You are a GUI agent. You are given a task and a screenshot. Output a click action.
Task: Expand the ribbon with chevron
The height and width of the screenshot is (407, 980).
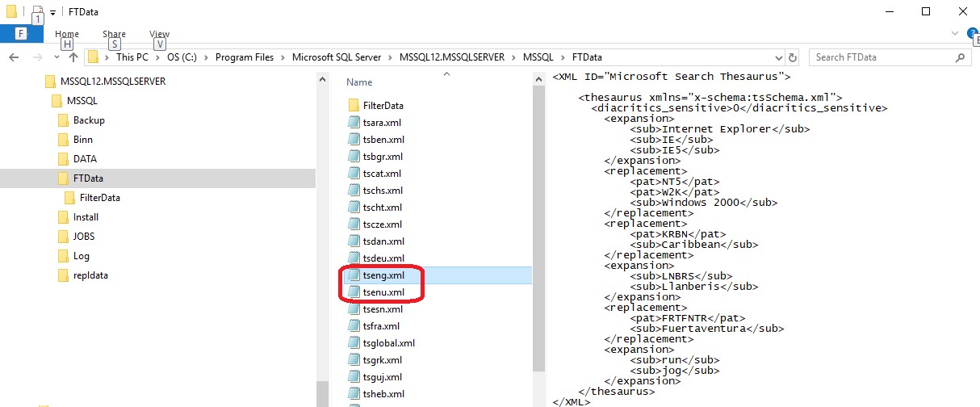click(x=955, y=34)
